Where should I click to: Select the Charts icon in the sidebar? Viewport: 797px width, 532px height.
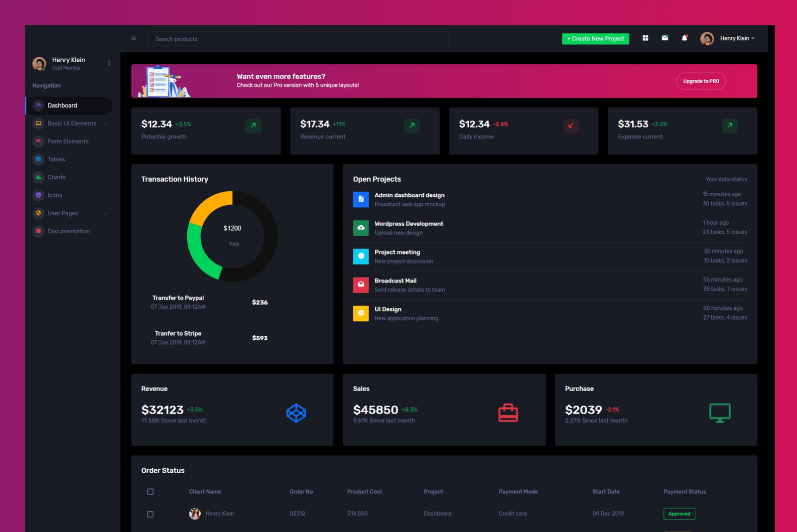pos(38,177)
